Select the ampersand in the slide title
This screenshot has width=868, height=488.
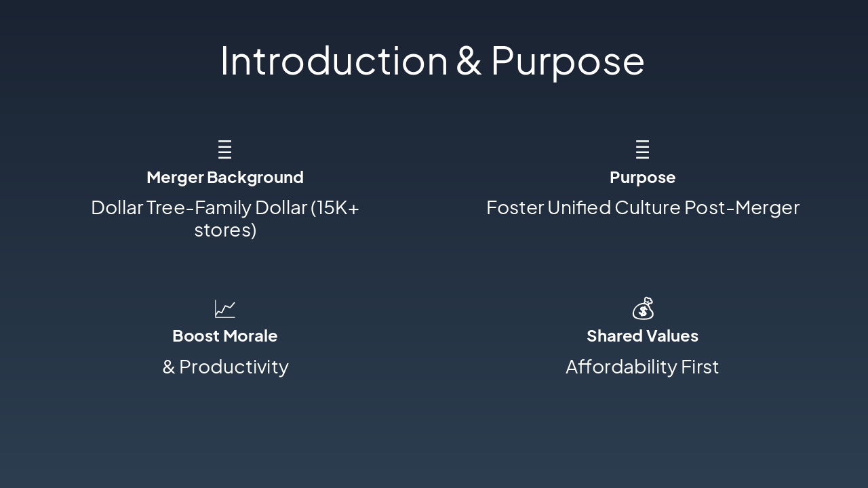pyautogui.click(x=469, y=60)
